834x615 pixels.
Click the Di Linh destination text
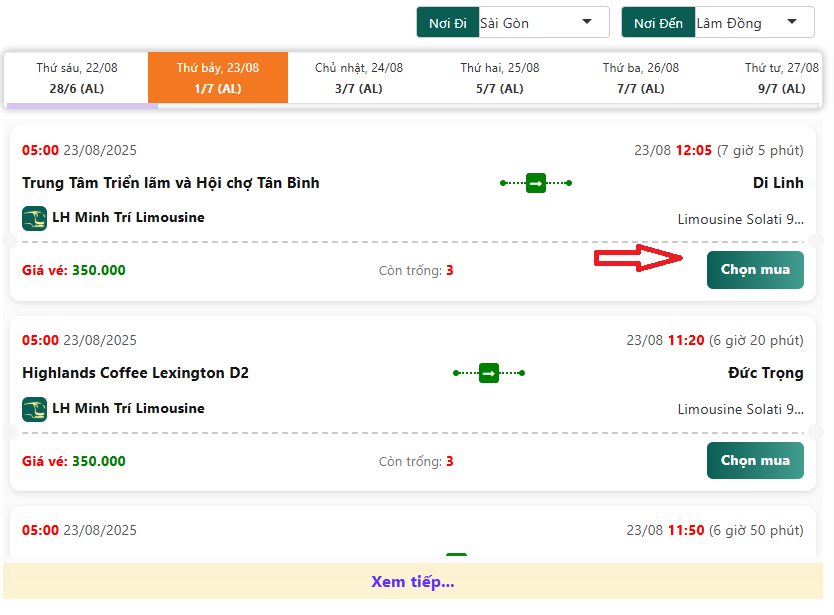(x=778, y=183)
